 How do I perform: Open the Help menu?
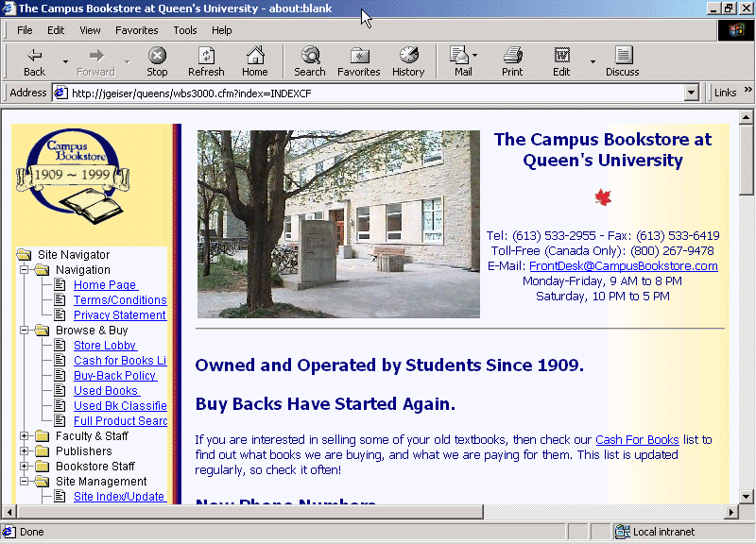tap(222, 30)
